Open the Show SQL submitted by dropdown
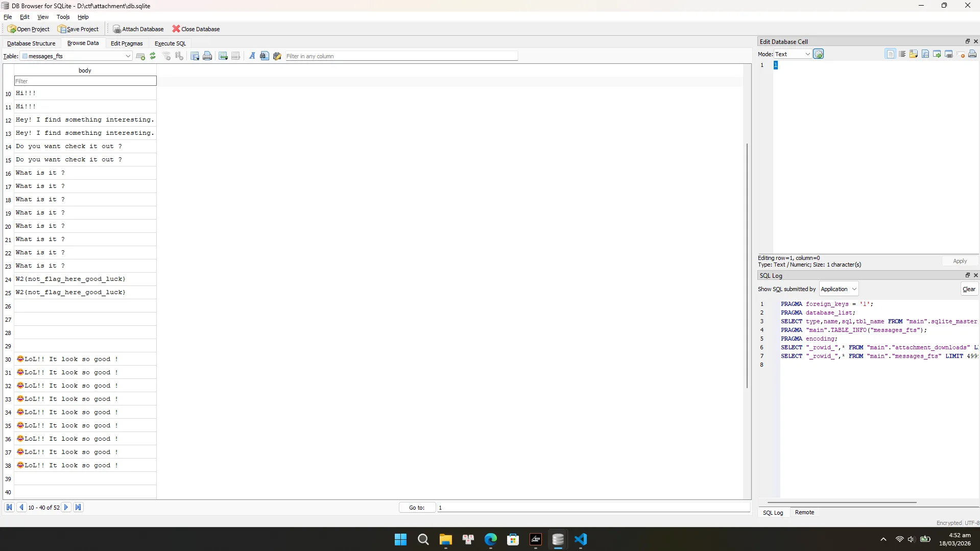The image size is (980, 551). (839, 289)
